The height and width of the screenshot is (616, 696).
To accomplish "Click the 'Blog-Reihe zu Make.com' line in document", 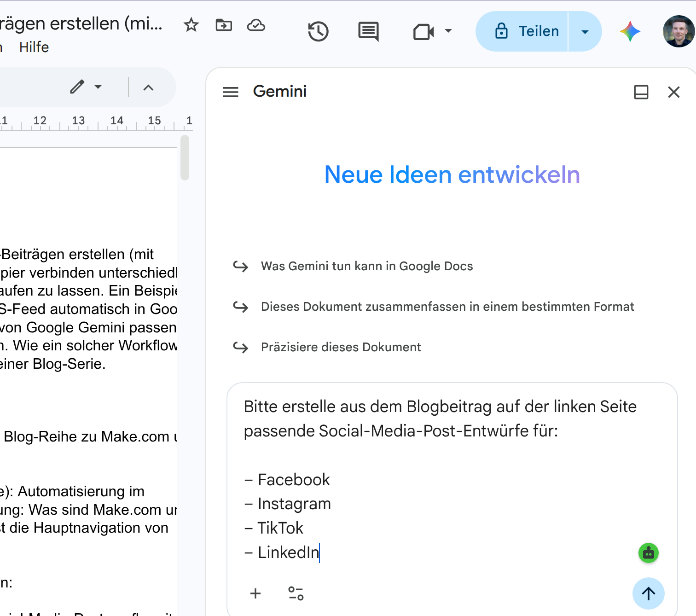I will pos(90,436).
